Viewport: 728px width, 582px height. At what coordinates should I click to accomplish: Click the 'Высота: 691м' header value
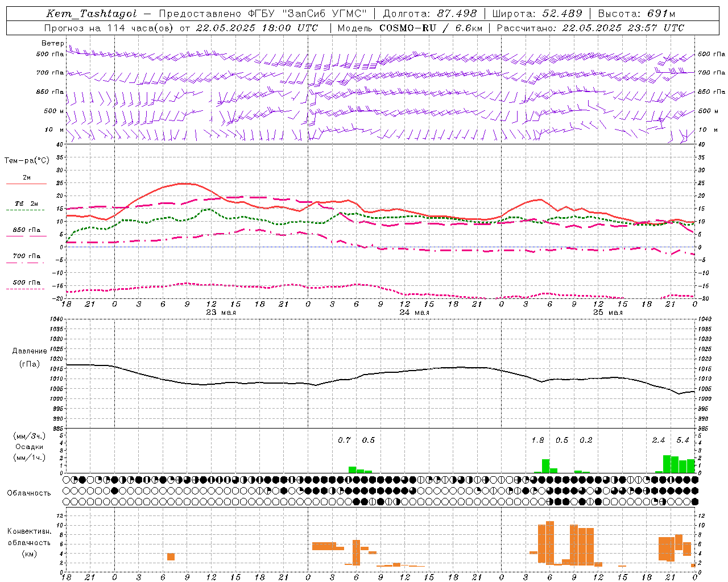[x=636, y=14]
